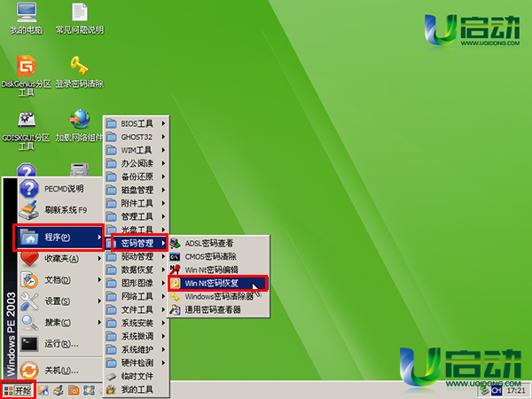The height and width of the screenshot is (399, 532).
Task: Click the first quick launch icon beside Start
Action: pos(43,390)
